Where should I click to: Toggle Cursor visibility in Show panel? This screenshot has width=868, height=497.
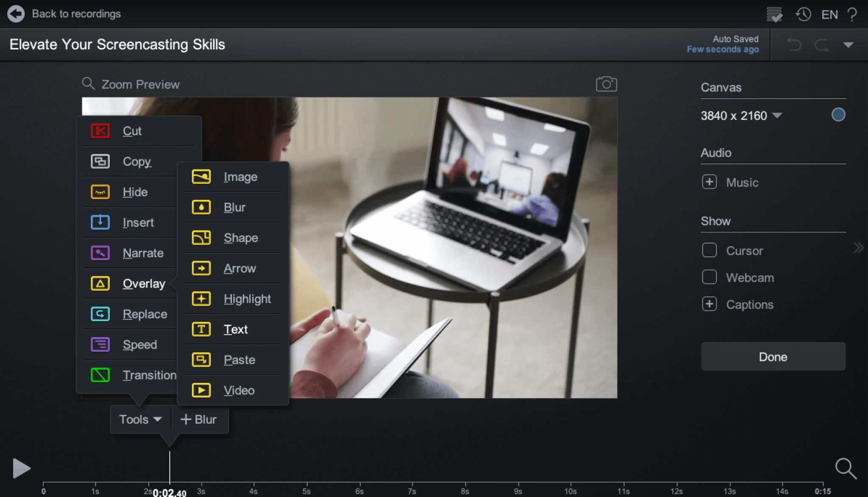709,251
